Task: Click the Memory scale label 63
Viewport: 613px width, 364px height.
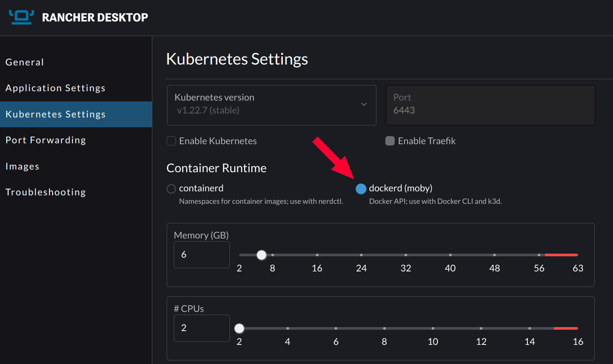Action: point(578,268)
